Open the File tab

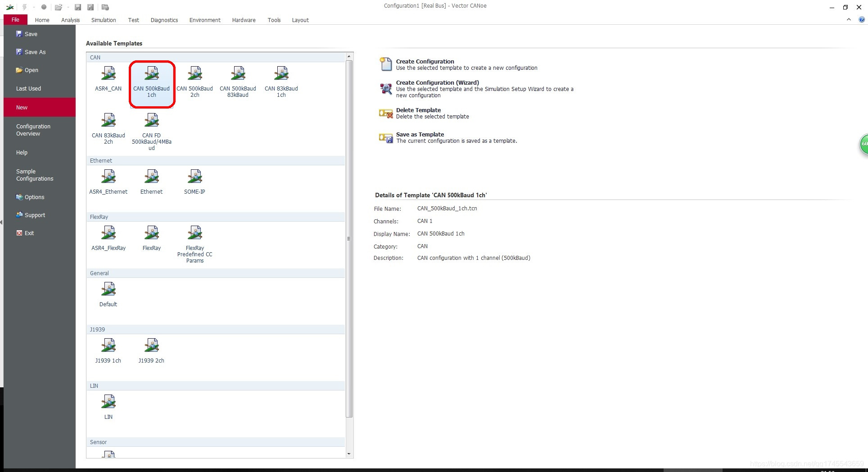[15, 20]
